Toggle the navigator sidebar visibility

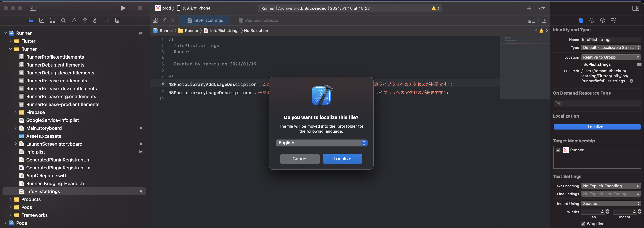33,8
